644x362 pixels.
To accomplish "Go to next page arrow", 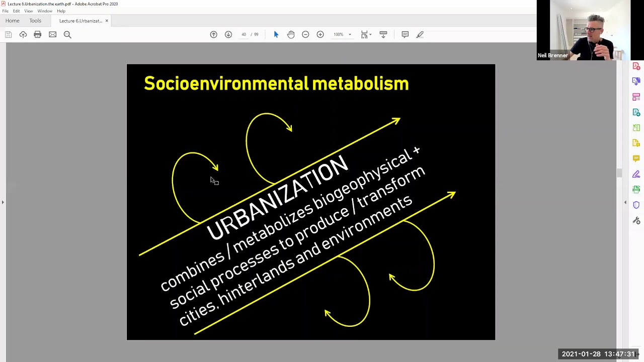I will (x=228, y=34).
